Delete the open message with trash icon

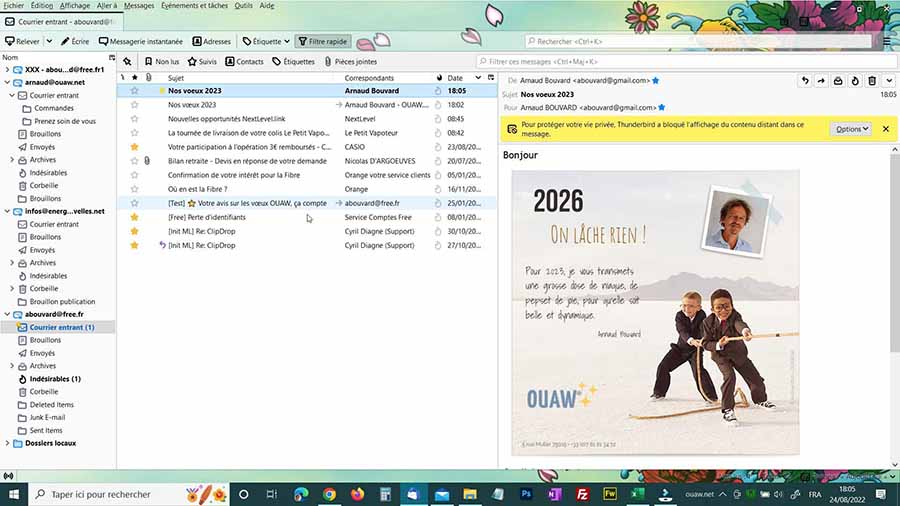tap(872, 80)
